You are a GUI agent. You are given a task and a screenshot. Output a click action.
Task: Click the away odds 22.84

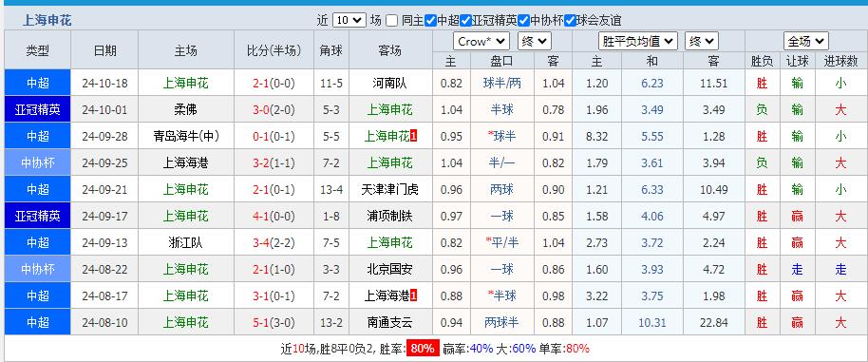713,322
